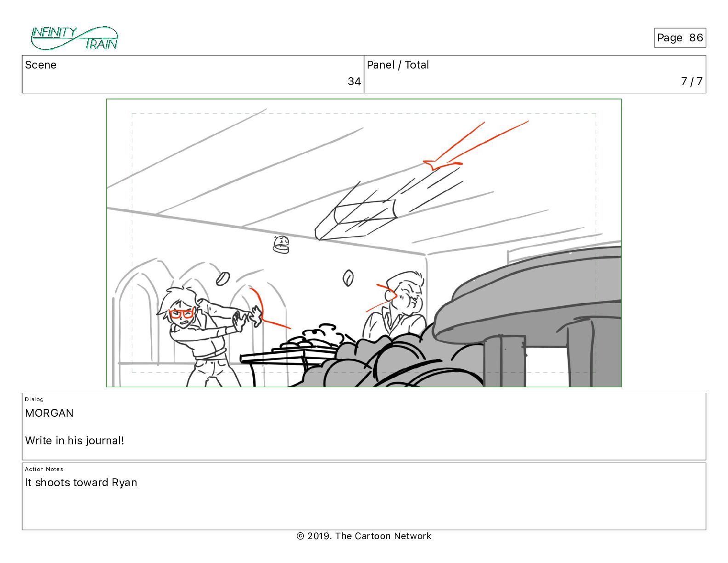Select the MORGAN speaker name
Viewport: 728px width, 563px height.
(49, 413)
